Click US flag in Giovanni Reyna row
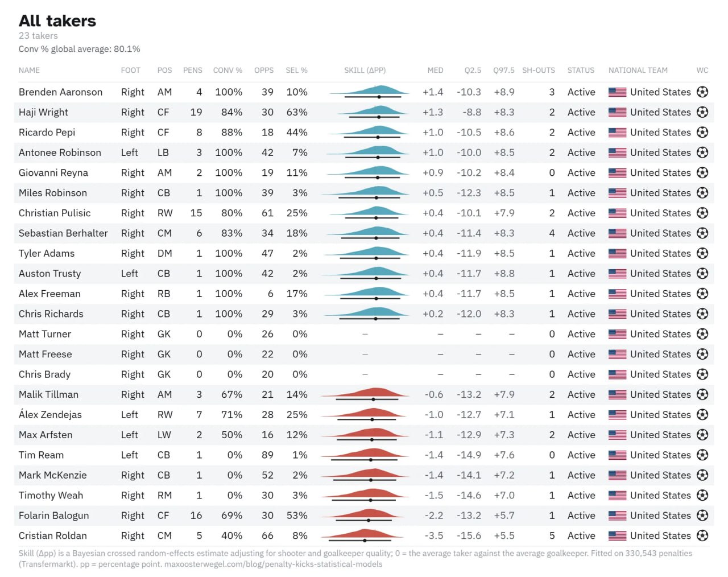The image size is (728, 577). [617, 172]
